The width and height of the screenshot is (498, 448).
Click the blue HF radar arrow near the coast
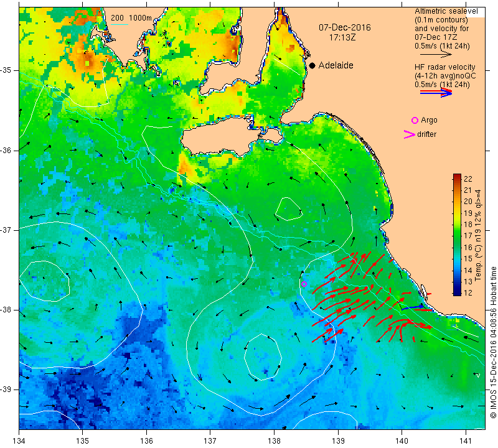(412, 307)
